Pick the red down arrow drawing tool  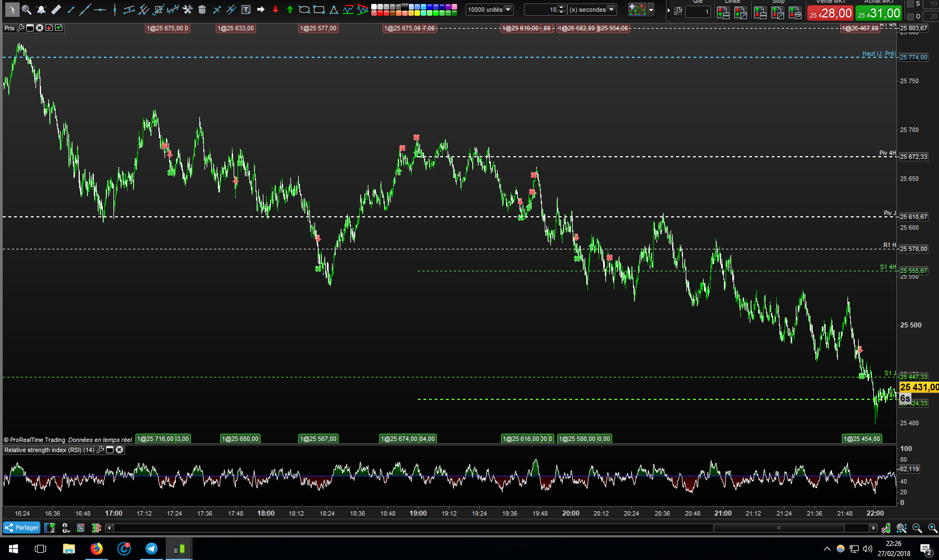click(x=275, y=10)
